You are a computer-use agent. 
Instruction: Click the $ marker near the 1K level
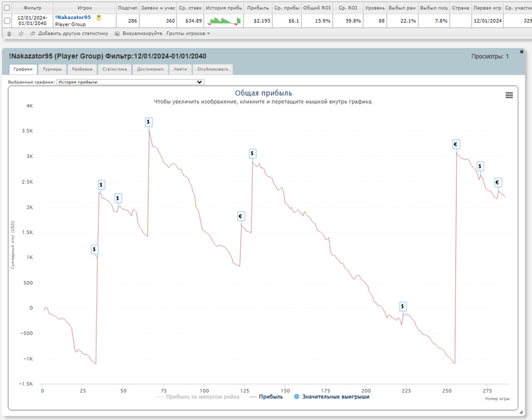(94, 249)
